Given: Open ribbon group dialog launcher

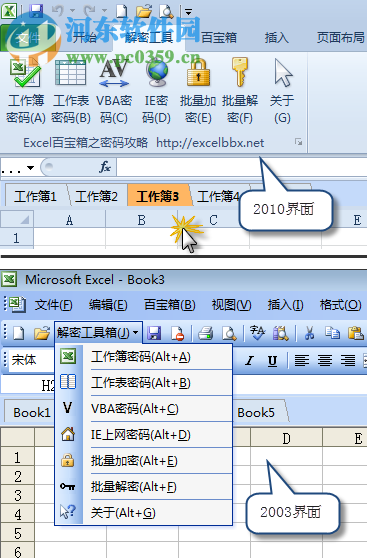Looking at the screenshot, I should pos(298,142).
